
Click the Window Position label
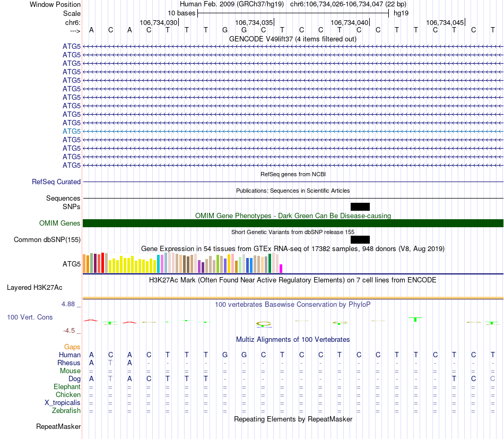click(55, 4)
